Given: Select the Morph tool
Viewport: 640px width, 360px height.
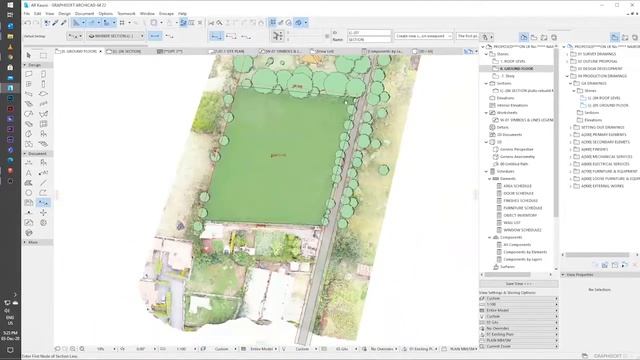Looking at the screenshot, I should pyautogui.click(x=29, y=133).
